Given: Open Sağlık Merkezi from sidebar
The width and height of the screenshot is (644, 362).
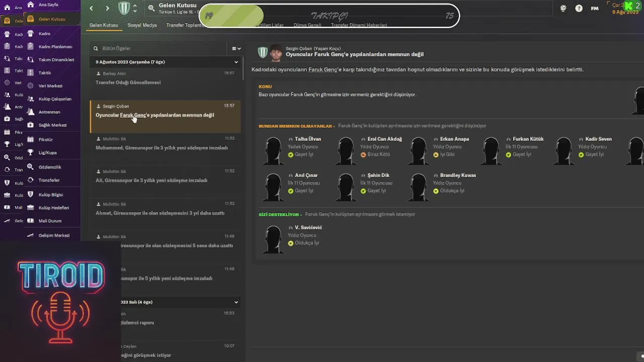Looking at the screenshot, I should click(52, 125).
